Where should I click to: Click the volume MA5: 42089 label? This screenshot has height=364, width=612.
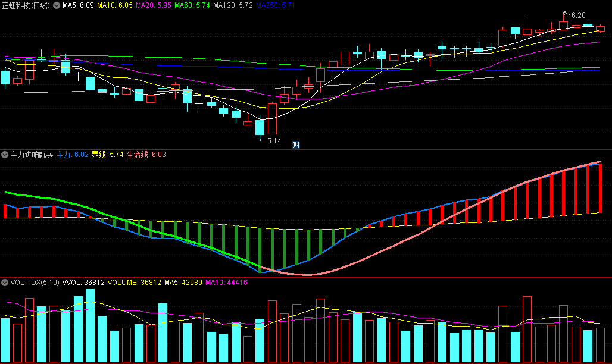click(x=183, y=283)
